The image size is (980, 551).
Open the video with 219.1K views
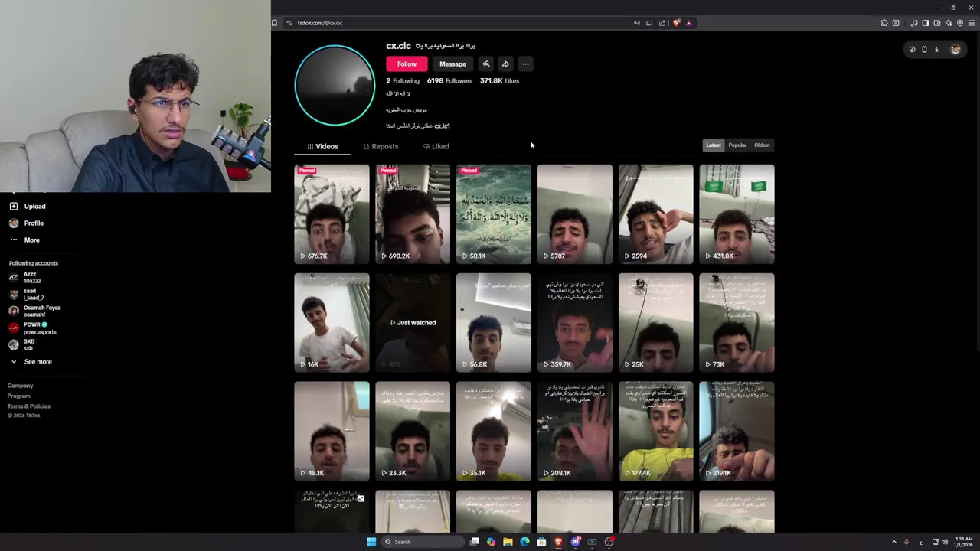coord(737,432)
